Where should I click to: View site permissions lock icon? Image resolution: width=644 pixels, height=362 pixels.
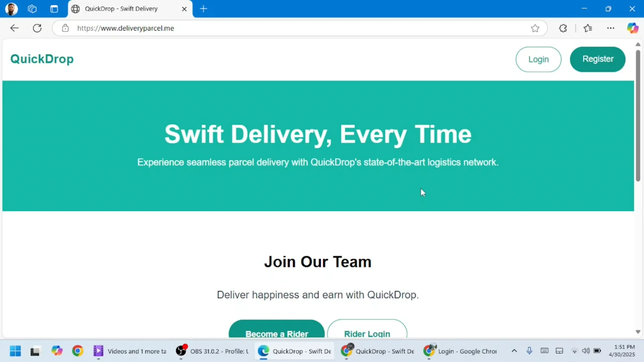tap(65, 28)
